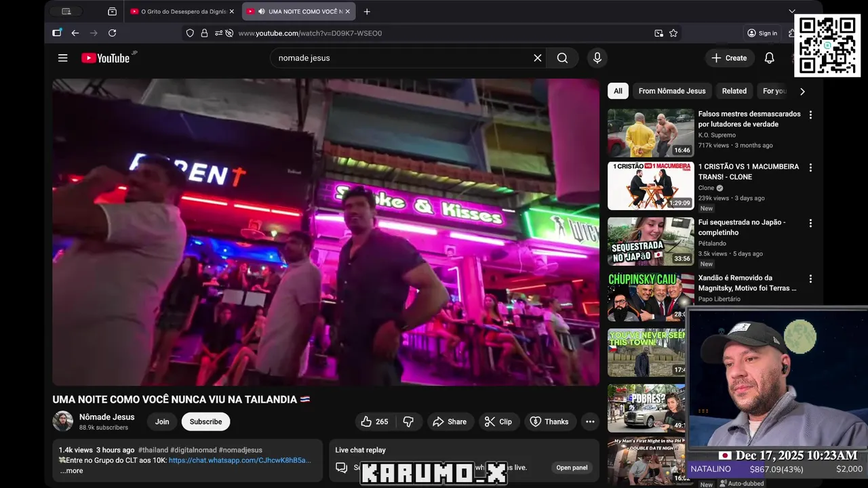The image size is (868, 488).
Task: Open the browser sidebar panel icon
Action: point(57,33)
